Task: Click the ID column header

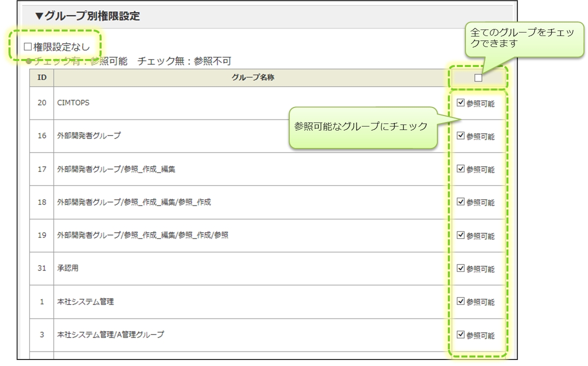Action: click(42, 78)
